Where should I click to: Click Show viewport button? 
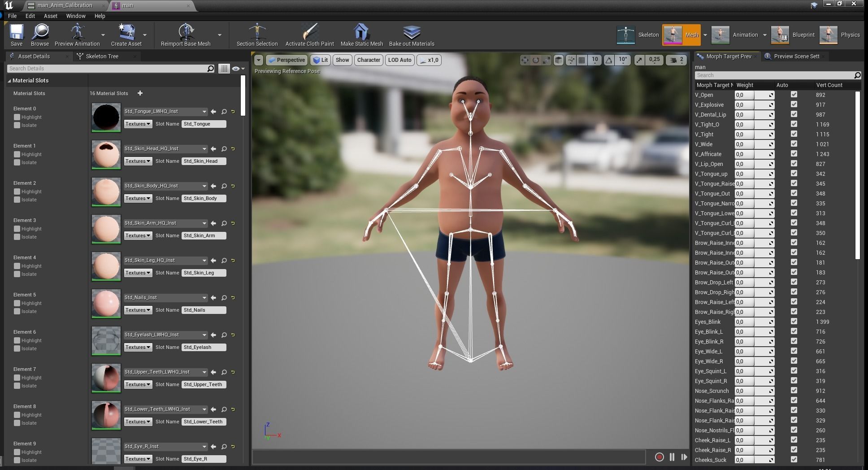point(342,60)
